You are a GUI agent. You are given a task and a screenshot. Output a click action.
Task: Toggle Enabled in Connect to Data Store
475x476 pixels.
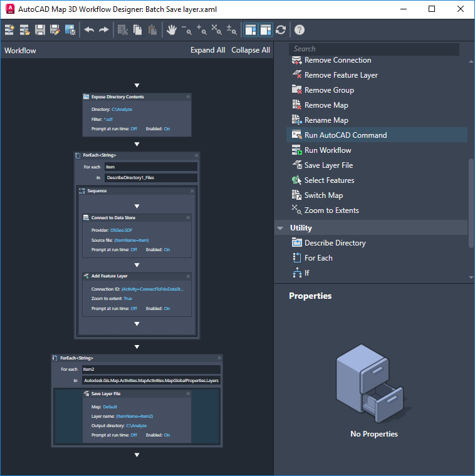click(167, 249)
